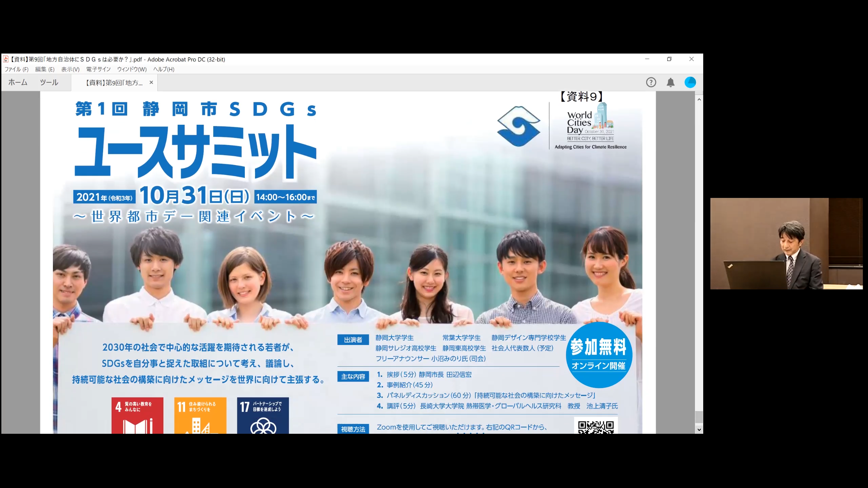Click the scroll up arrow

tap(699, 100)
